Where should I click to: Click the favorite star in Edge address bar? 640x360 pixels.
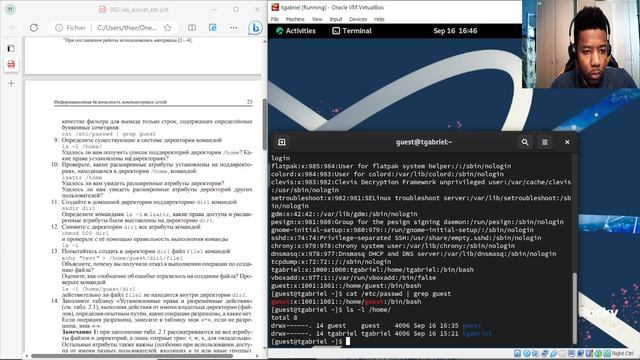click(167, 27)
